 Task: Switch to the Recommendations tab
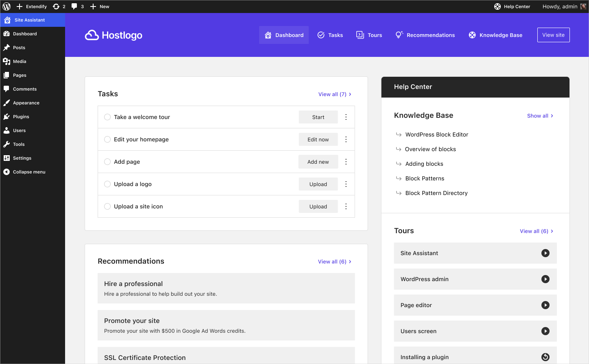(425, 35)
